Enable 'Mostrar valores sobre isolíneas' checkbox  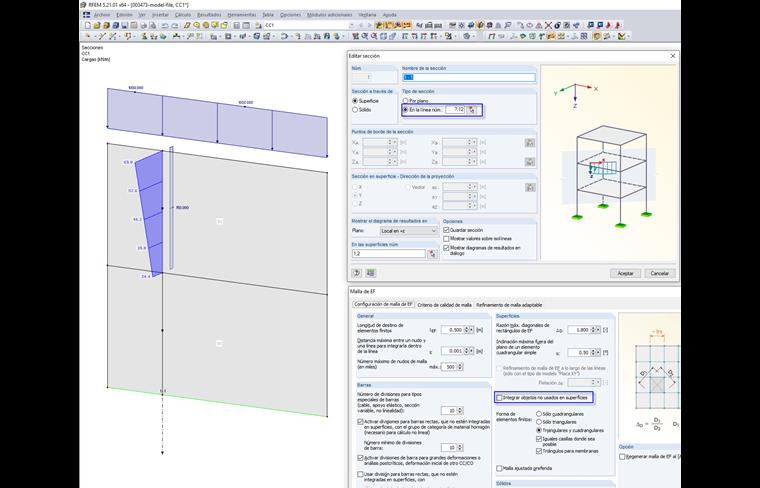pos(446,238)
